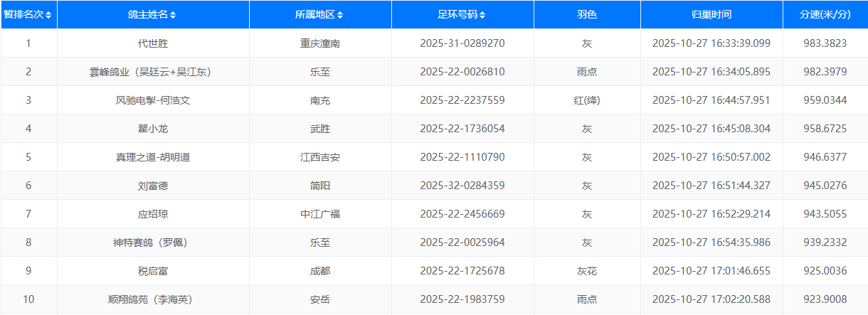Select the 风驰电掣-何浩文 owner cell
The height and width of the screenshot is (315, 868).
(153, 100)
